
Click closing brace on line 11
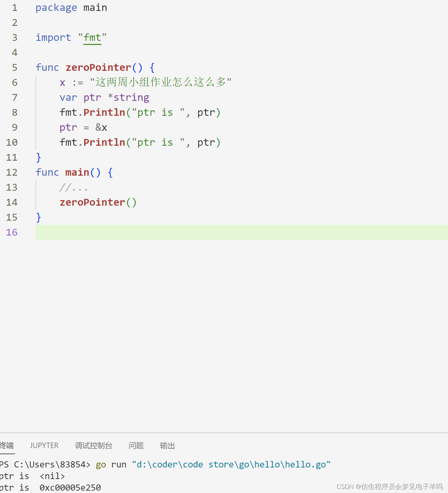38,157
